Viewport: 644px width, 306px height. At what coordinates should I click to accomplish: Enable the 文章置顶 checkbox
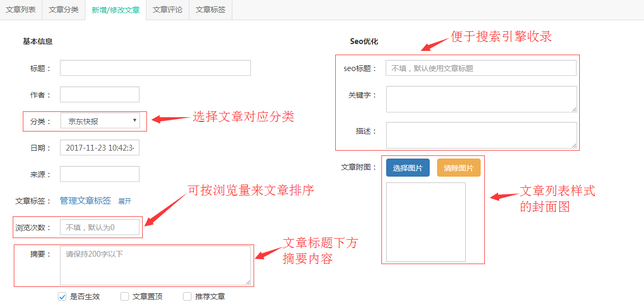125,296
